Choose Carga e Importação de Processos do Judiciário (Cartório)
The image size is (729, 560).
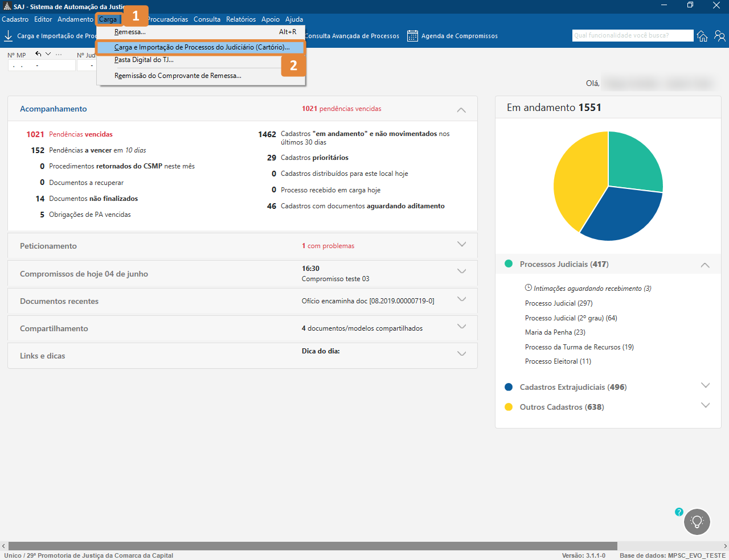click(x=201, y=47)
